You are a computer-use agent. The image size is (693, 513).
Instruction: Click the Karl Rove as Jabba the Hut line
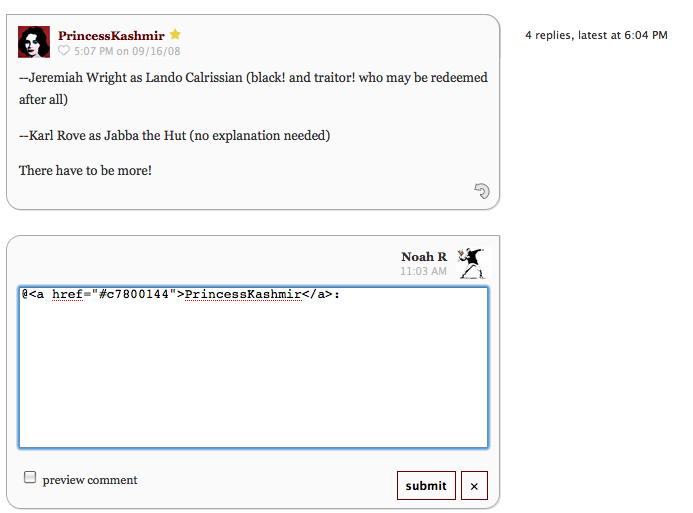pyautogui.click(x=175, y=135)
